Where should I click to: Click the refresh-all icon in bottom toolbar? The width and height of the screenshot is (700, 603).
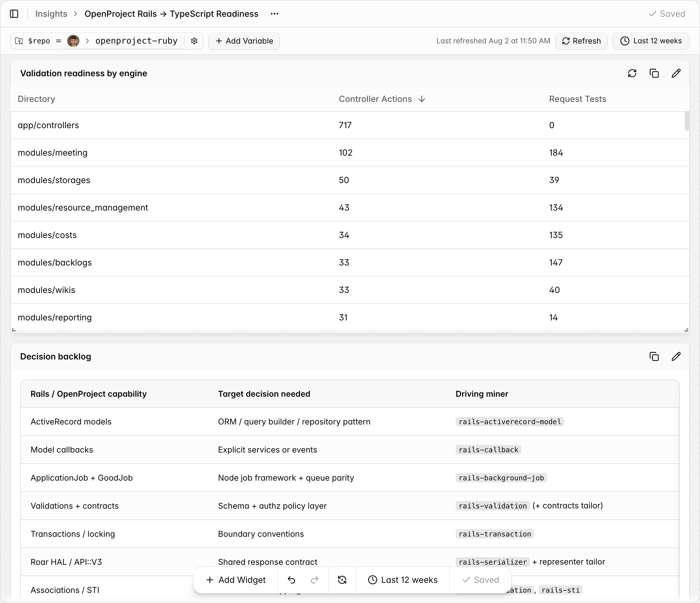click(x=342, y=580)
